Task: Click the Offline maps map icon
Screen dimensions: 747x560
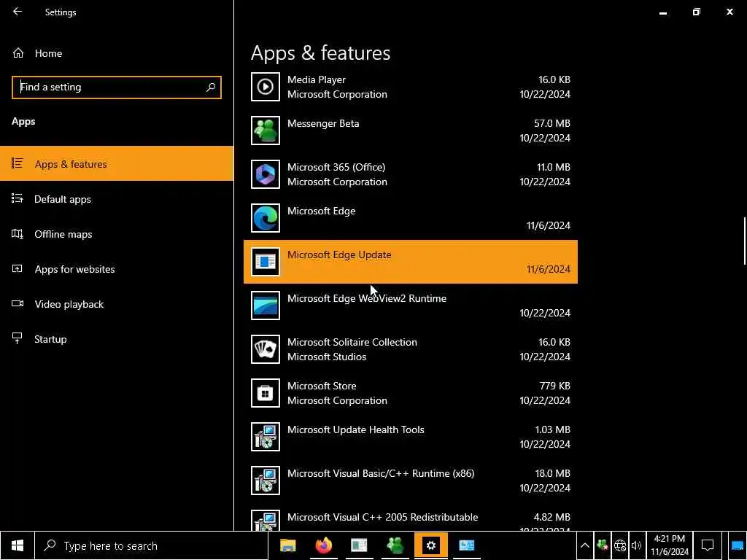Action: pos(18,234)
